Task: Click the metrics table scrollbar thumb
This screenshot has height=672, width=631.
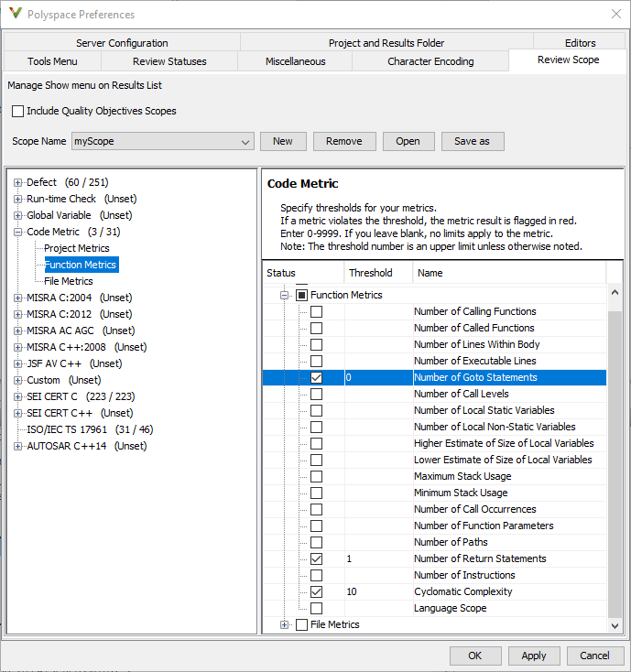Action: [615, 463]
